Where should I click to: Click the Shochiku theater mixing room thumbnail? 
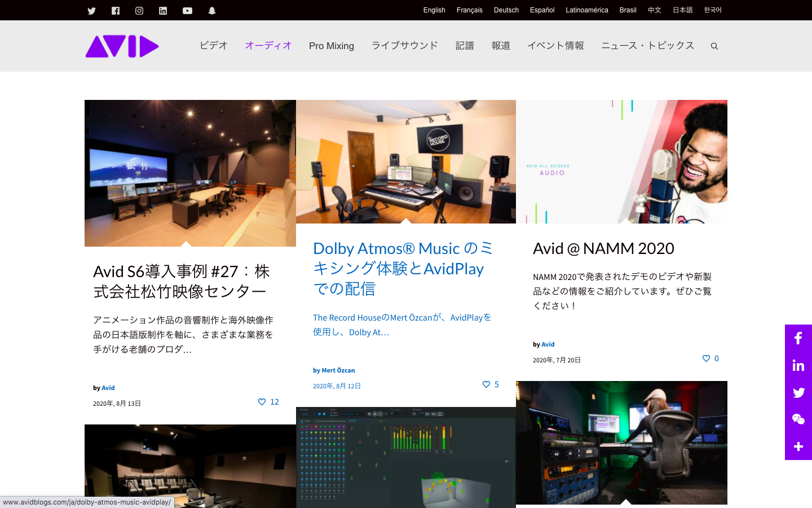(x=190, y=173)
